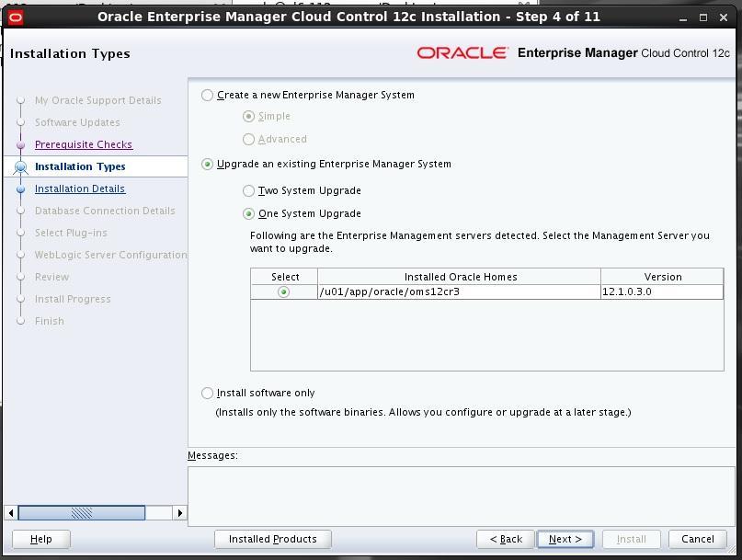Click the 12.1.0.3.0 version cell
Image resolution: width=742 pixels, height=560 pixels.
662,292
